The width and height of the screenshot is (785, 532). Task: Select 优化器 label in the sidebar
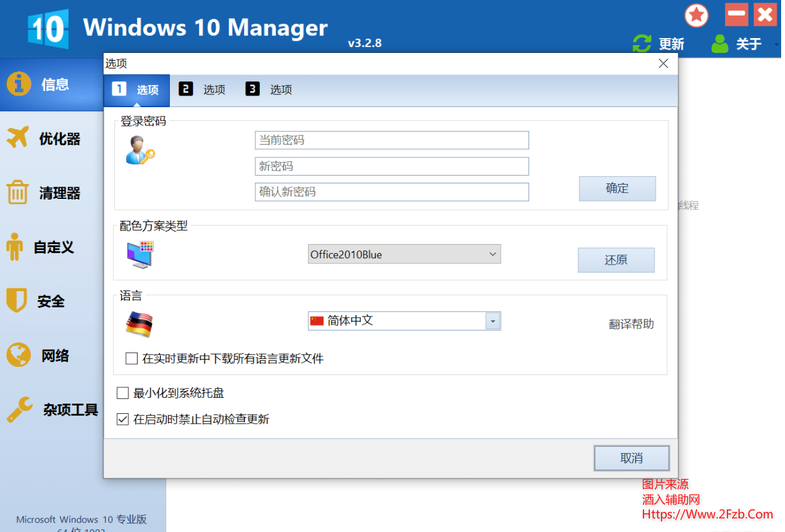pos(60,139)
